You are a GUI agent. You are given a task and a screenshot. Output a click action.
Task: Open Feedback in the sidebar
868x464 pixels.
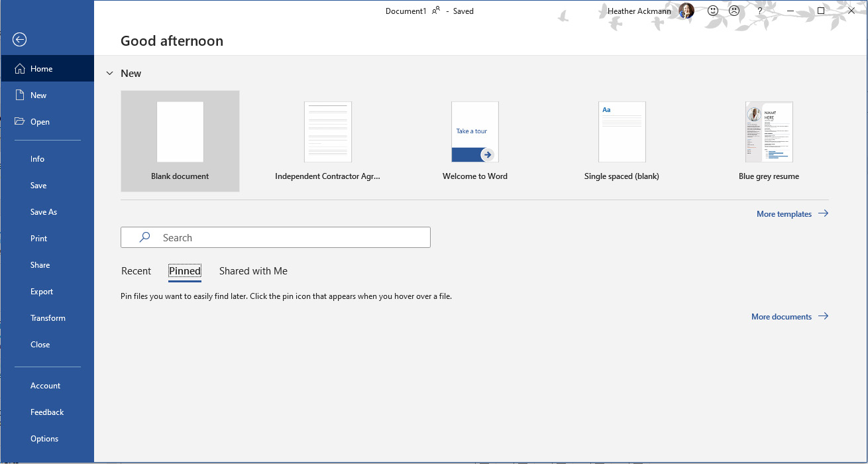pos(47,412)
